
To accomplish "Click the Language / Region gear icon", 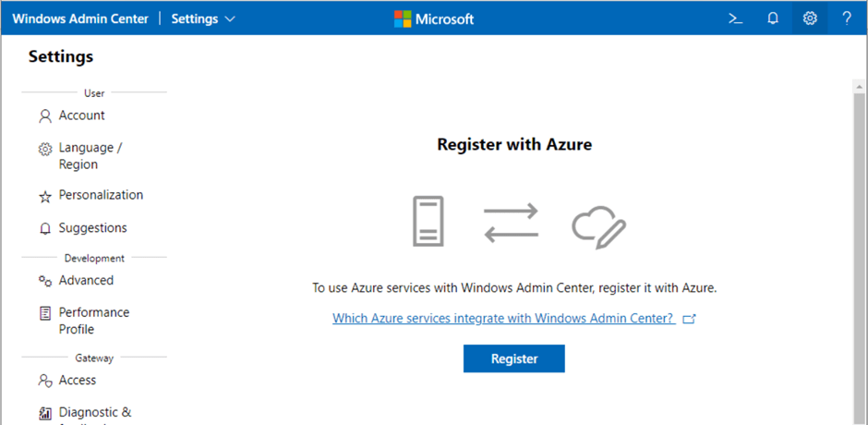I will [44, 149].
